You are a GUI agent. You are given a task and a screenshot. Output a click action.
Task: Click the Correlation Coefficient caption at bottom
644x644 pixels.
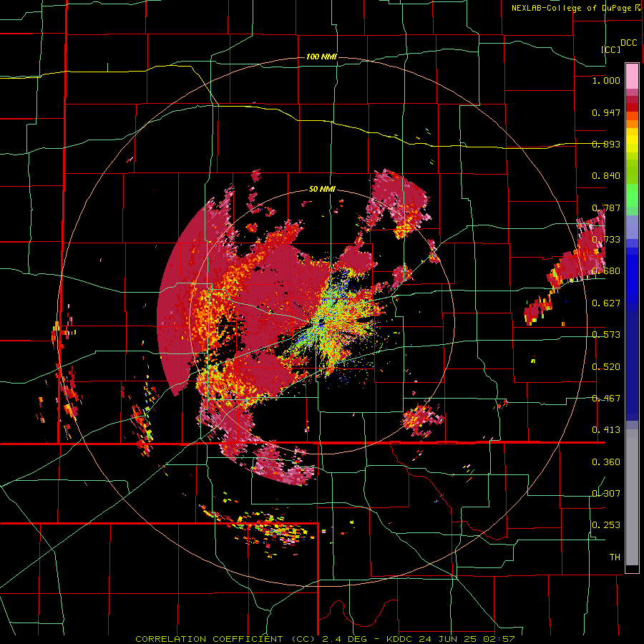coord(325,639)
